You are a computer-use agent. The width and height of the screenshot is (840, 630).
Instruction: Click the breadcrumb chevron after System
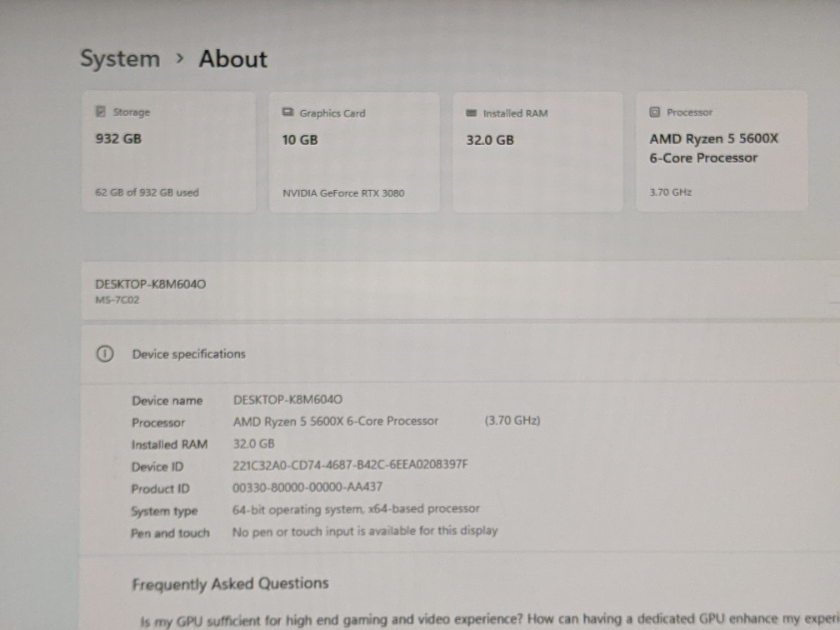[x=179, y=59]
